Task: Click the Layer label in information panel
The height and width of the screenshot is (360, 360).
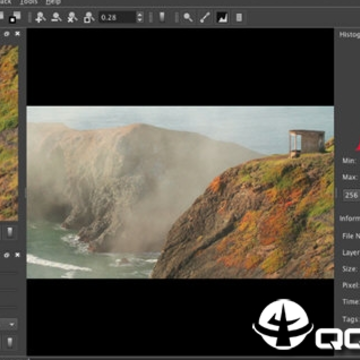Action: click(x=351, y=253)
